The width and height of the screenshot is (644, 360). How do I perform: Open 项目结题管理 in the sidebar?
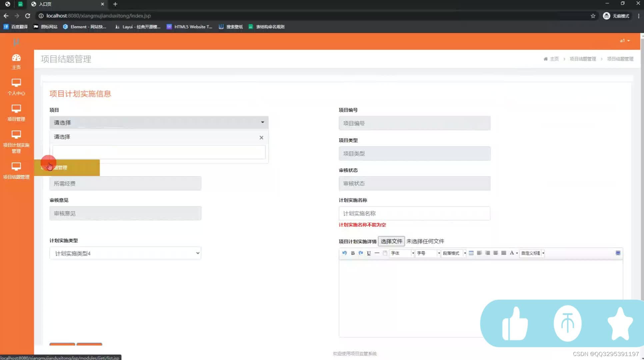pyautogui.click(x=16, y=171)
